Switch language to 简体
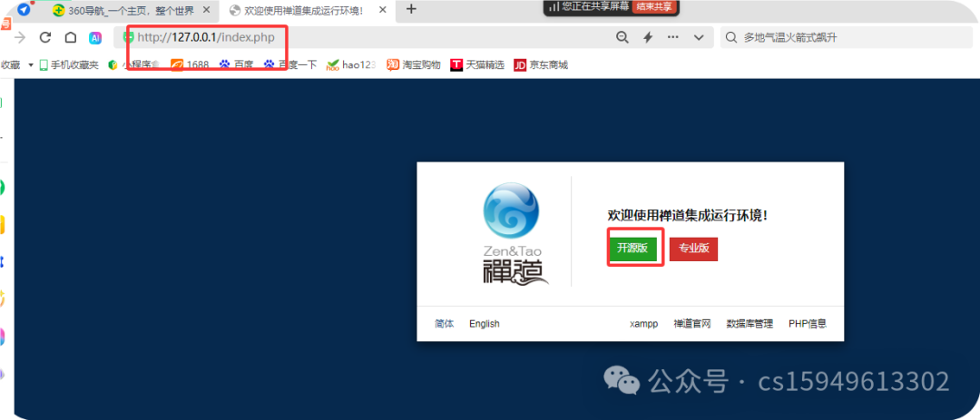 coord(445,324)
